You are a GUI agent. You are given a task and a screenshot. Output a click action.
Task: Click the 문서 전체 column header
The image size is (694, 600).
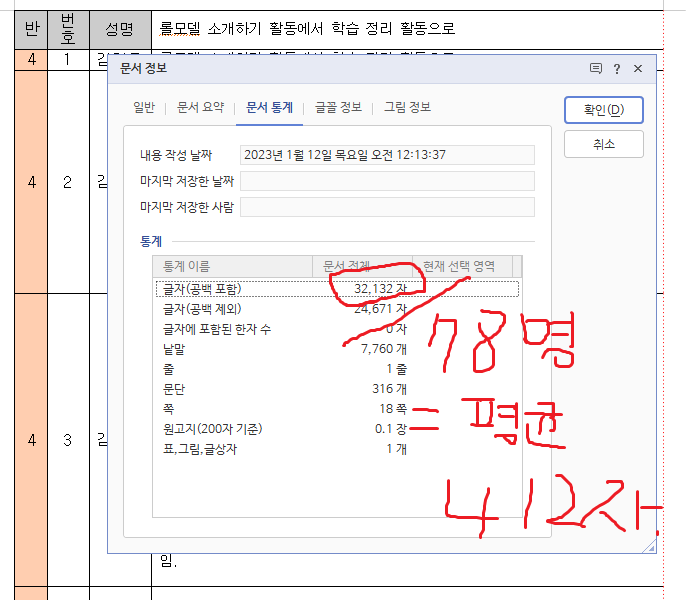point(362,266)
